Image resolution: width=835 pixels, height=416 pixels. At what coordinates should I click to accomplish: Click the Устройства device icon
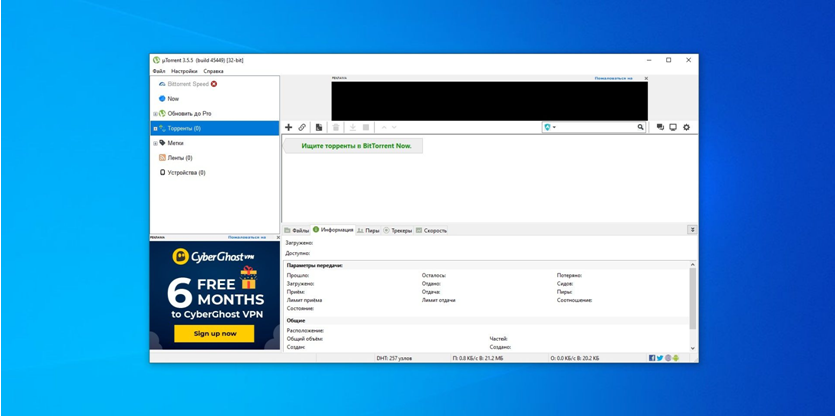[x=162, y=173]
